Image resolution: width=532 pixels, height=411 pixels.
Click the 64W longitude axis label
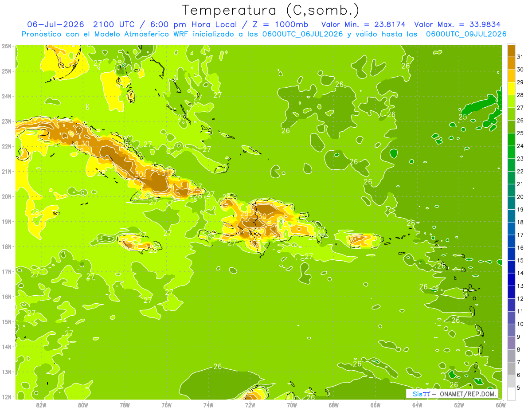tap(417, 405)
